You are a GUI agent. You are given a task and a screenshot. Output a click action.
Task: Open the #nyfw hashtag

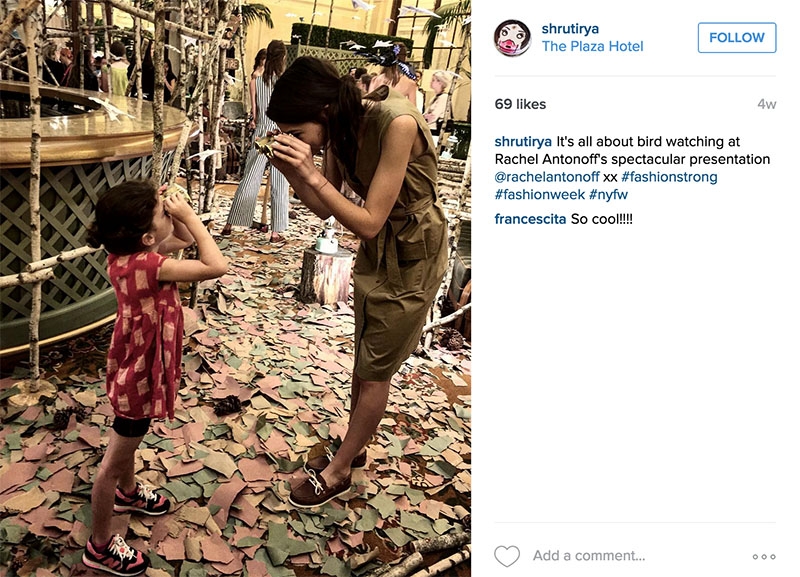[x=608, y=194]
